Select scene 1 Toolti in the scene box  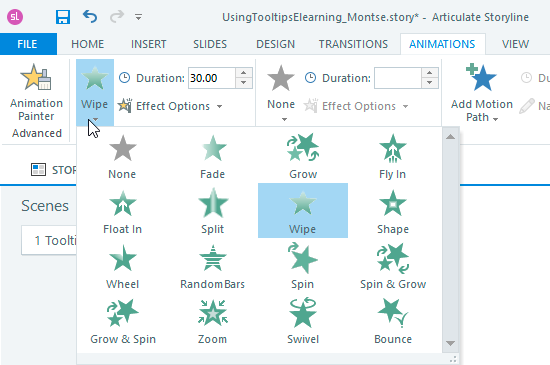pos(49,240)
